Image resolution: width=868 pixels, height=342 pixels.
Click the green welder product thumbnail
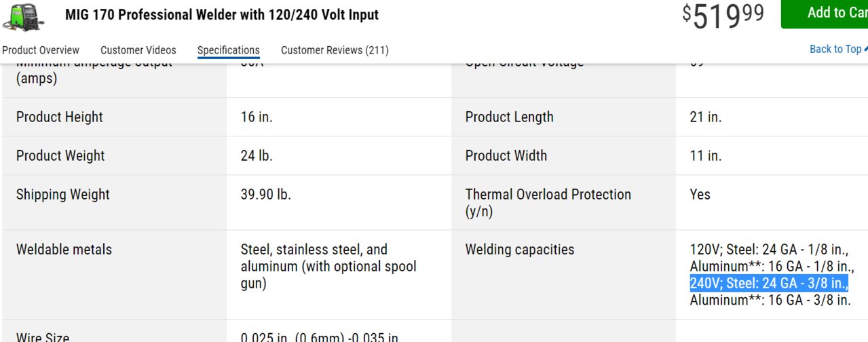pos(23,16)
